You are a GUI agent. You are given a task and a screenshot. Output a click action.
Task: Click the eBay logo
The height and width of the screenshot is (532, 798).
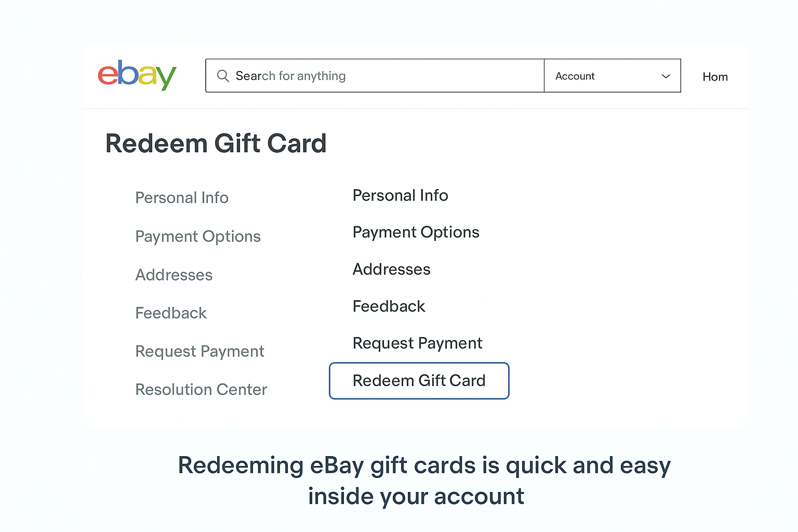point(137,75)
